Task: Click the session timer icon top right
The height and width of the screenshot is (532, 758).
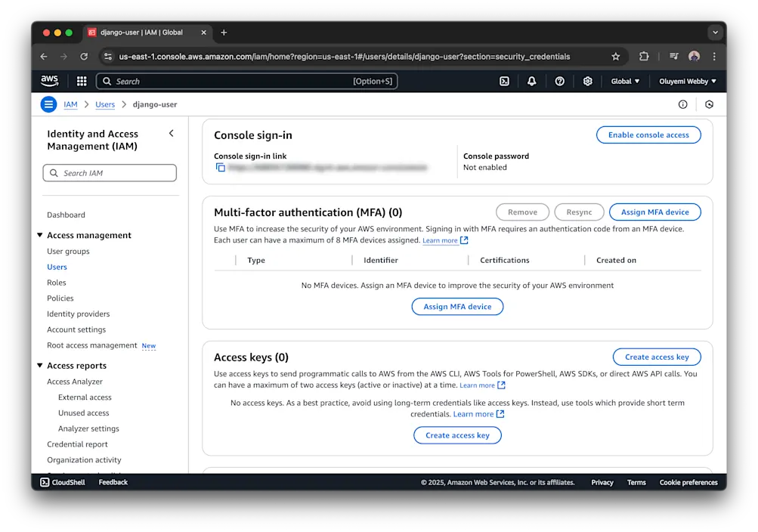Action: (x=709, y=104)
